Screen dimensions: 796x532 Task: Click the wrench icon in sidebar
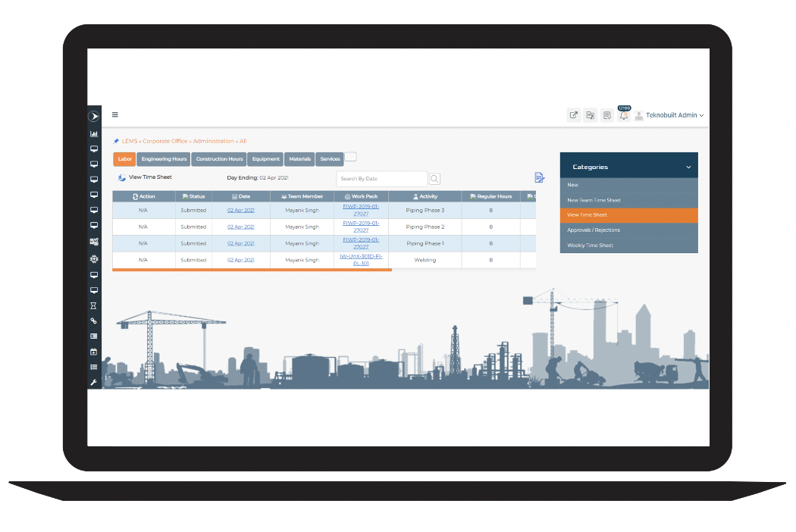pos(93,382)
